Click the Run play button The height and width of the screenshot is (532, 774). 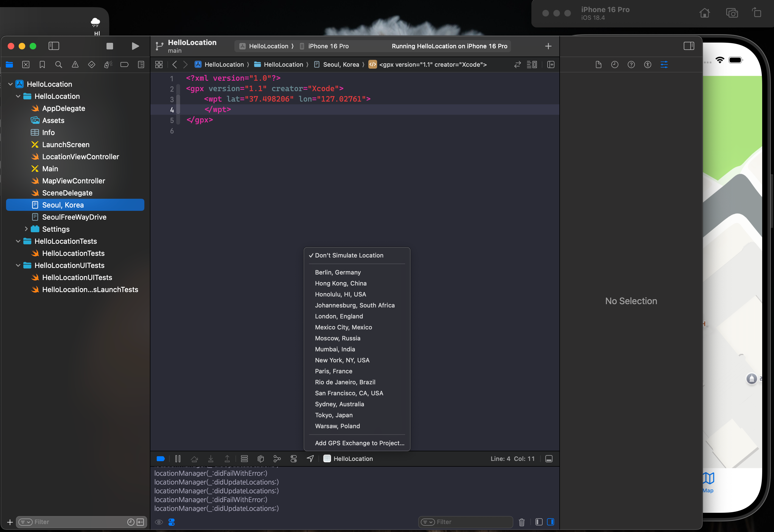(x=135, y=46)
